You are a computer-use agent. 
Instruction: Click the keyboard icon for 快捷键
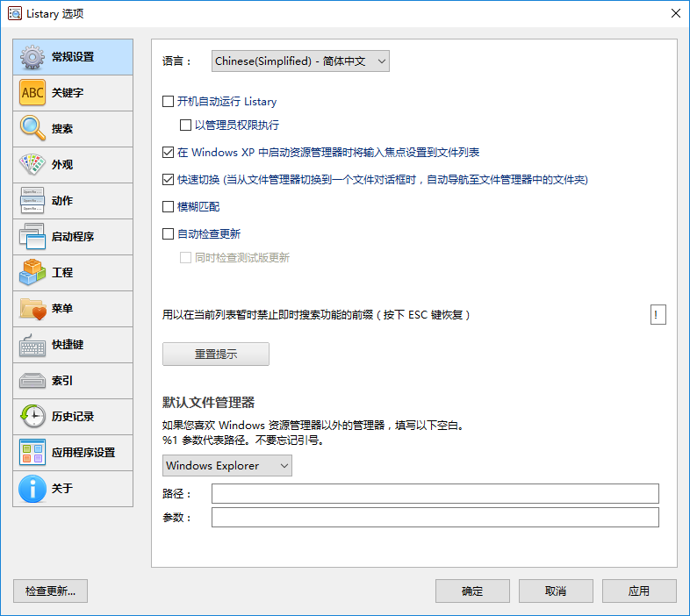coord(32,345)
